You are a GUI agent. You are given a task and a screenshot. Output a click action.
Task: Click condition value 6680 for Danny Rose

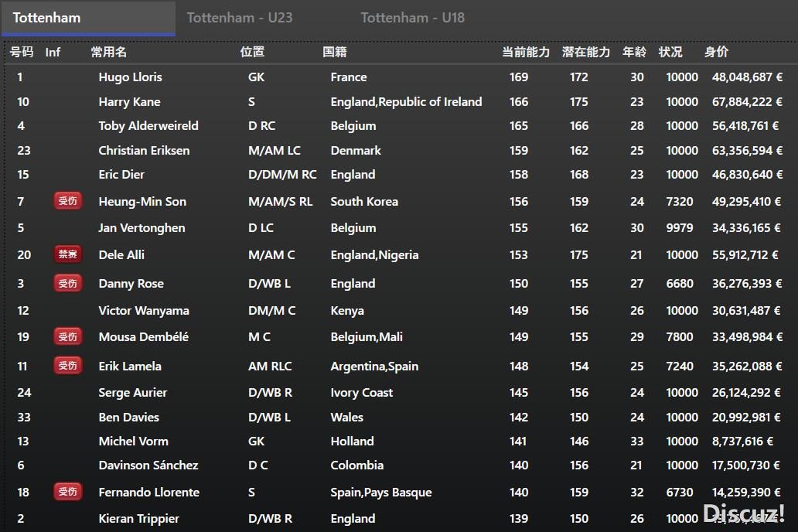pos(680,284)
